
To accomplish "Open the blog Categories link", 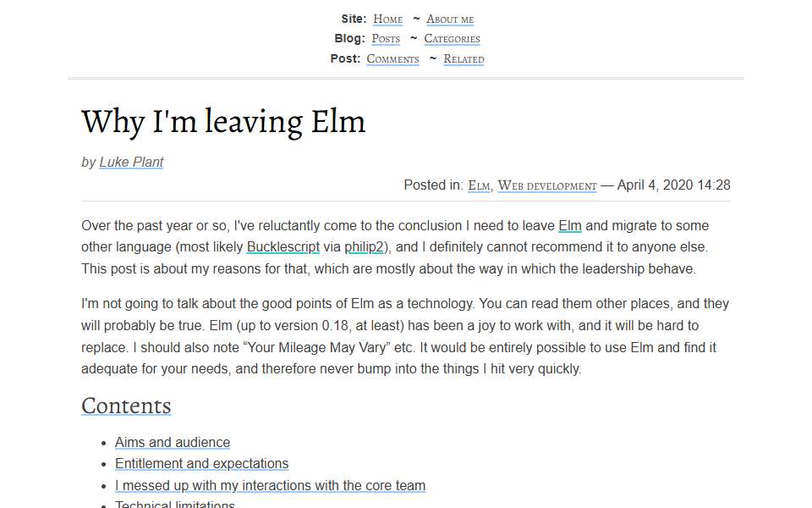I will pos(452,39).
